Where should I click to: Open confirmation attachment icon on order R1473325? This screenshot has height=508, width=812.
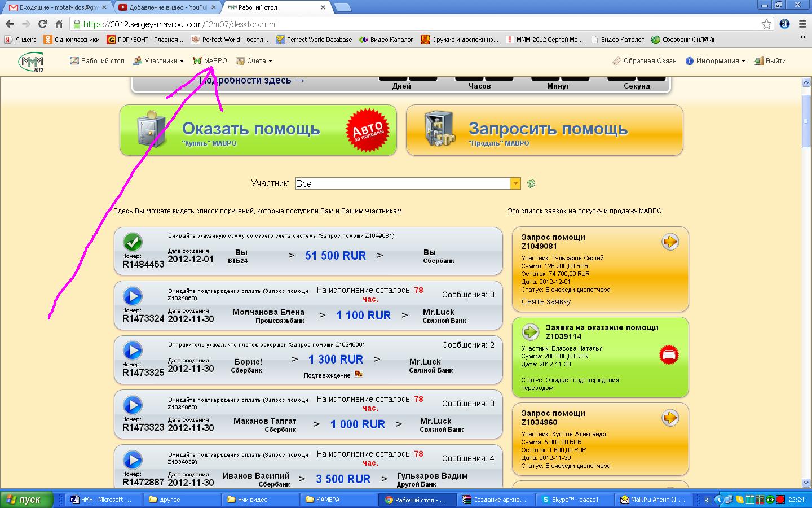(358, 374)
